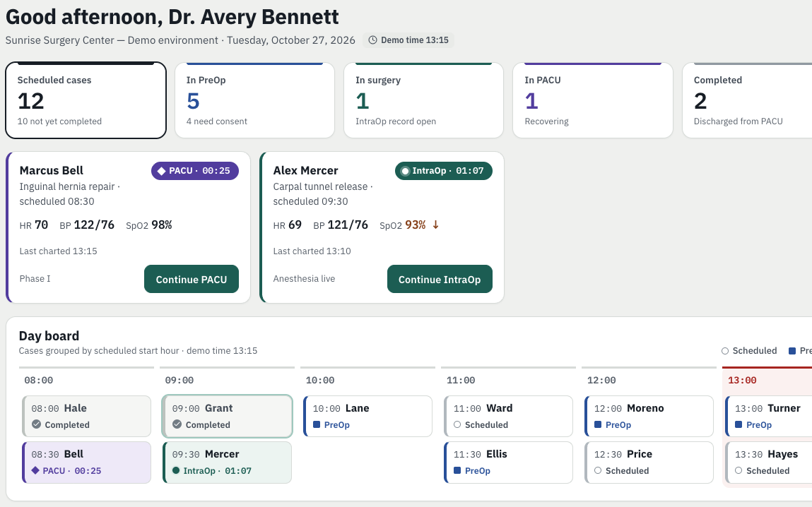This screenshot has width=812, height=507.
Task: Click the Scheduled circle icon on the Ward case
Action: point(457,425)
